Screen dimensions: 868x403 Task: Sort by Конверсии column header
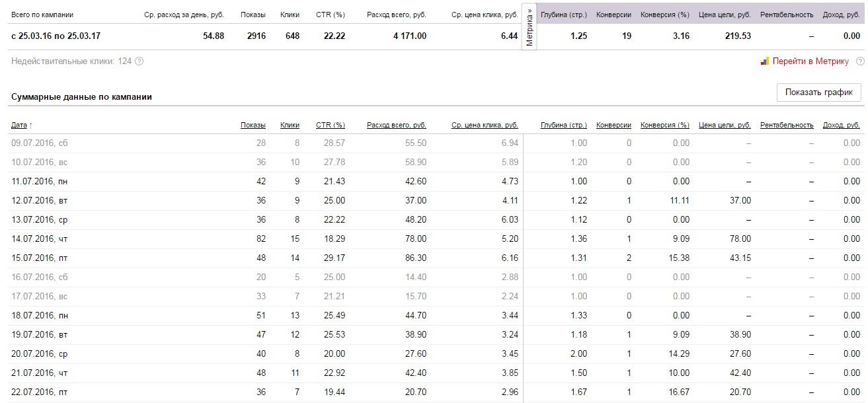[x=613, y=125]
